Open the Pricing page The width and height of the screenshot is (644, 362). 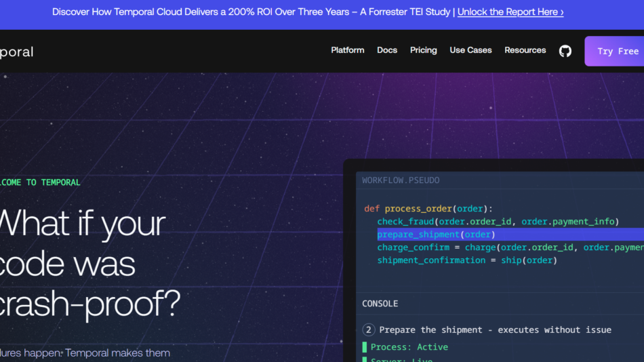(x=423, y=50)
